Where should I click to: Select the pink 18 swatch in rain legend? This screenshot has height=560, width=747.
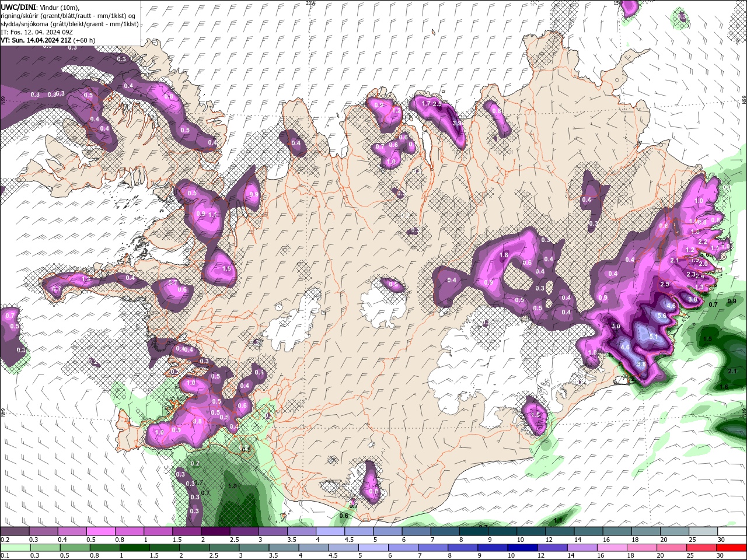[642, 548]
